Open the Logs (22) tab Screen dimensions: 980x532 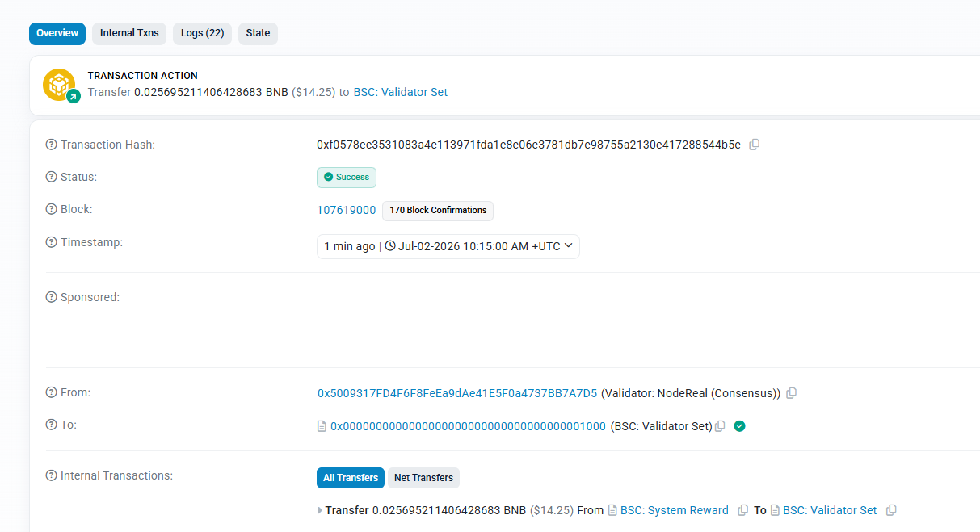pyautogui.click(x=202, y=33)
